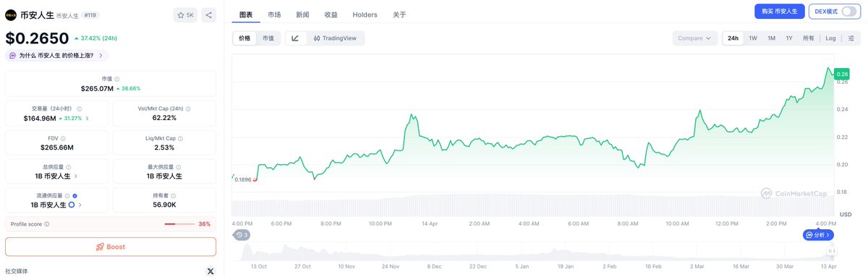Click the $265.07M market cap value
This screenshot has width=868, height=277.
(x=97, y=88)
